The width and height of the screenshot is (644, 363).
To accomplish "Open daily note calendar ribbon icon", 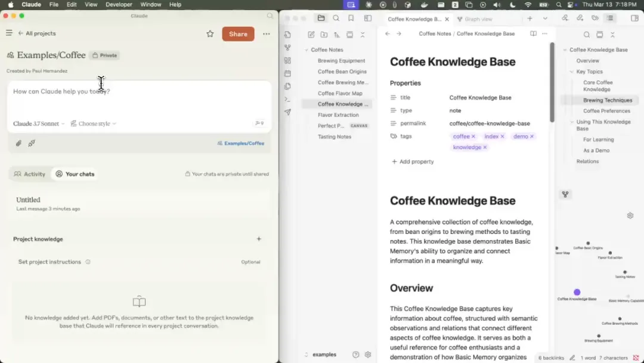I will click(x=287, y=73).
